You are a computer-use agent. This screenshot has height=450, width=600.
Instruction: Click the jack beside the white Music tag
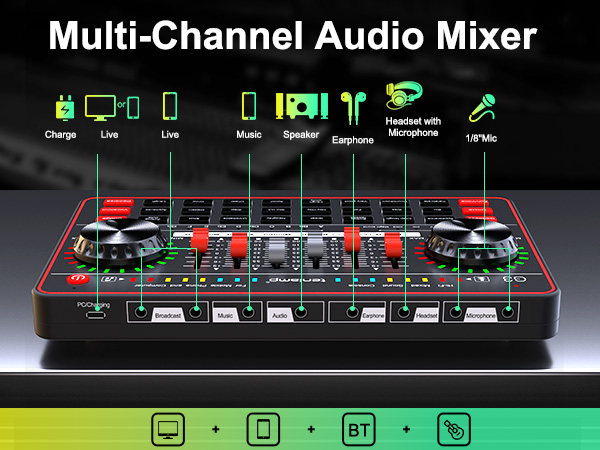click(x=249, y=312)
